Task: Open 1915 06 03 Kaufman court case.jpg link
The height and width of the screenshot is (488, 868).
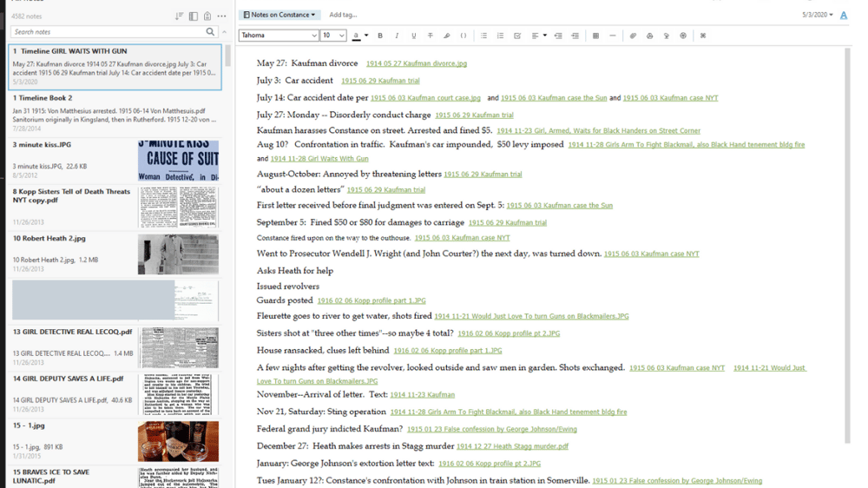Action: point(425,98)
